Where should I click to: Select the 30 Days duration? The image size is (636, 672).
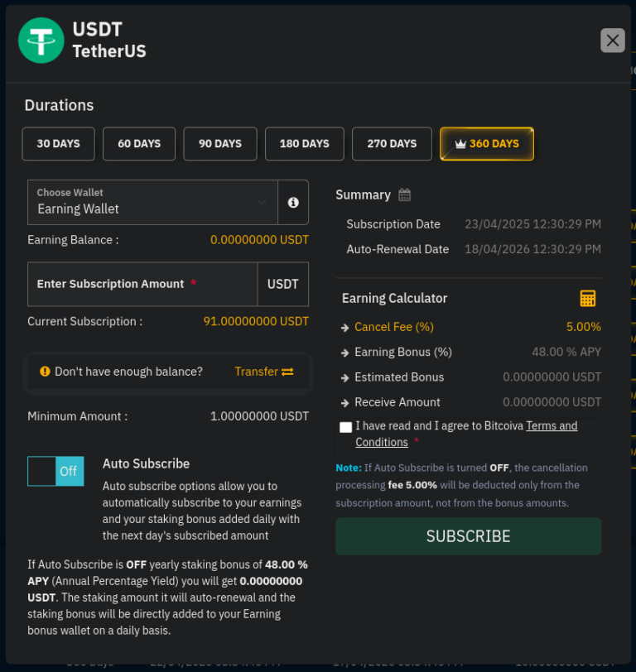[58, 144]
